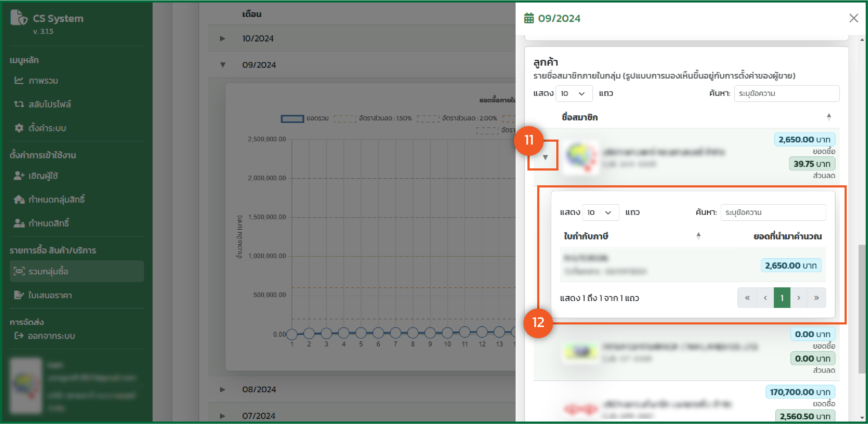Open the invoice table rows-per-page dropdown
The image size is (868, 424).
tap(600, 212)
